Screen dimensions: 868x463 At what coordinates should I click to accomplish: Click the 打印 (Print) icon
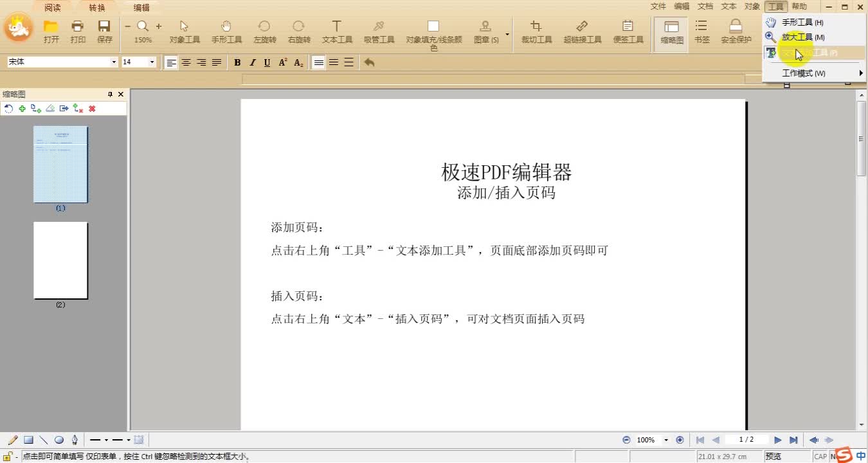pyautogui.click(x=78, y=26)
